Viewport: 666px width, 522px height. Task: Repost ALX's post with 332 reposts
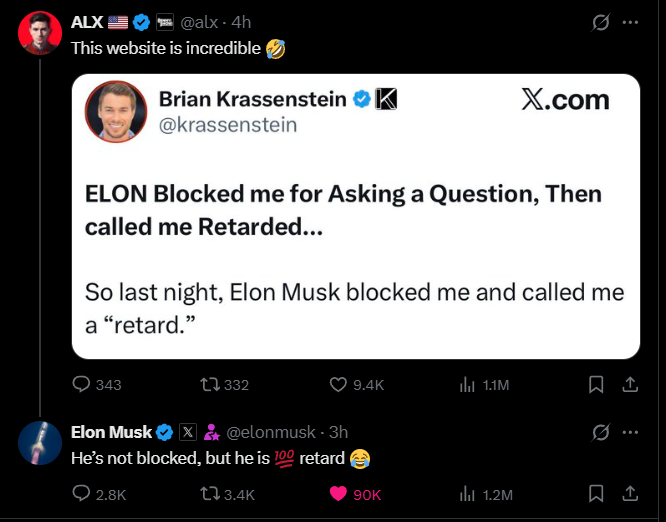(x=207, y=385)
